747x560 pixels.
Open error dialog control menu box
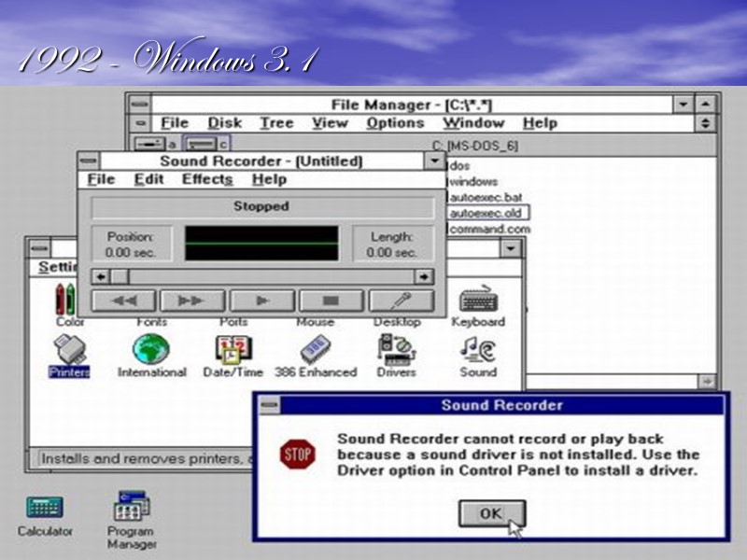click(270, 405)
